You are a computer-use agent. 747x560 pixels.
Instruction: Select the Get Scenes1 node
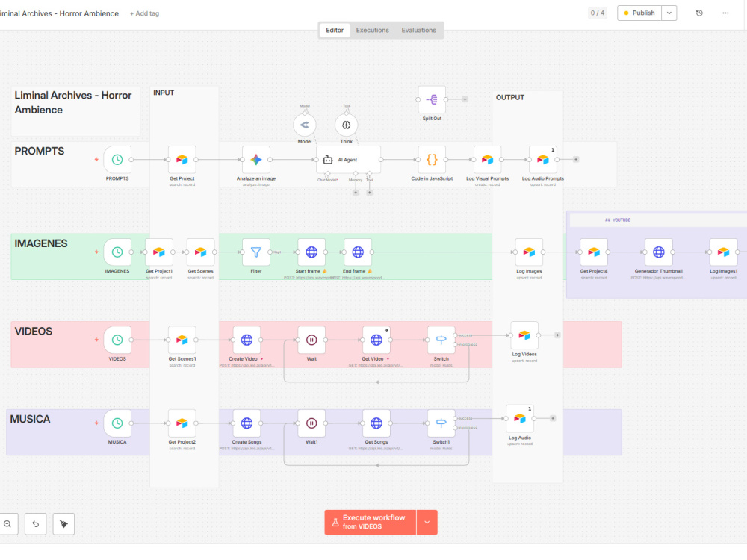[x=182, y=340]
